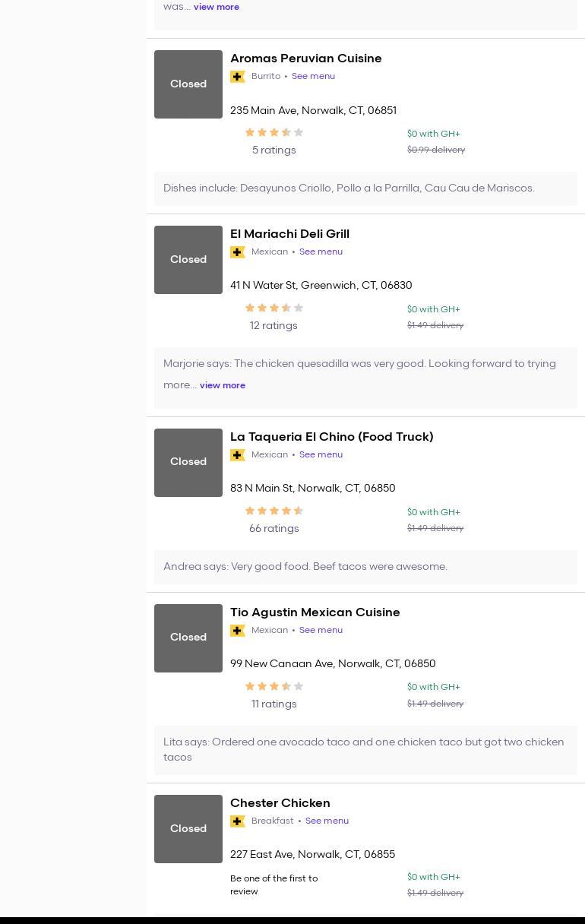
Task: Open La Taqueria El Chino (Food Truck) title
Action: [332, 437]
